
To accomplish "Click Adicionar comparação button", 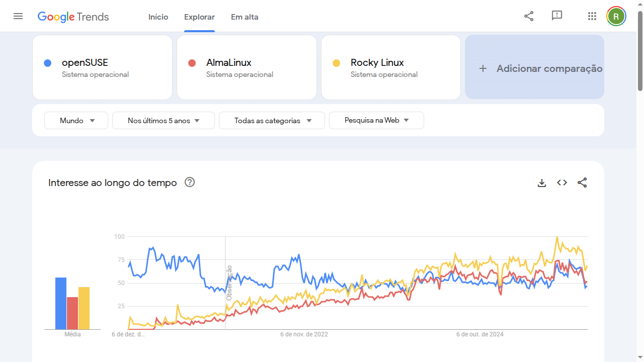I will tap(534, 68).
